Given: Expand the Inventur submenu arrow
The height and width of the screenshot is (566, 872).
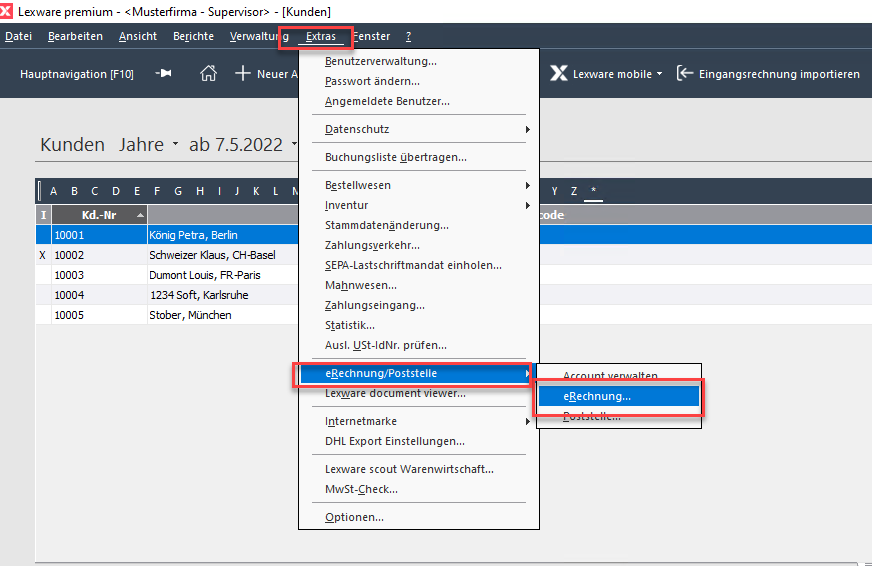Looking at the screenshot, I should click(527, 205).
